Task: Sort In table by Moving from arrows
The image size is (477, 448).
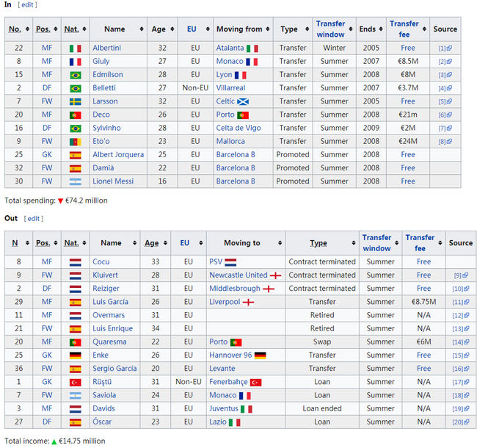Action: (x=268, y=29)
